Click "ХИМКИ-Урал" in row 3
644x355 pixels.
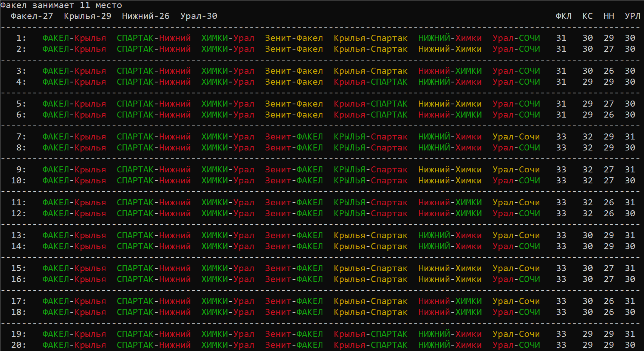pyautogui.click(x=228, y=71)
